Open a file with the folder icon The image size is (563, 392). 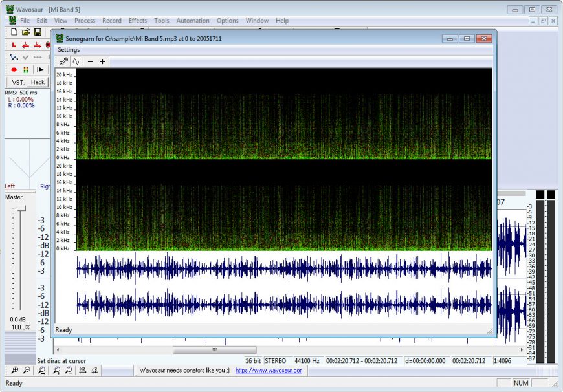tap(26, 32)
